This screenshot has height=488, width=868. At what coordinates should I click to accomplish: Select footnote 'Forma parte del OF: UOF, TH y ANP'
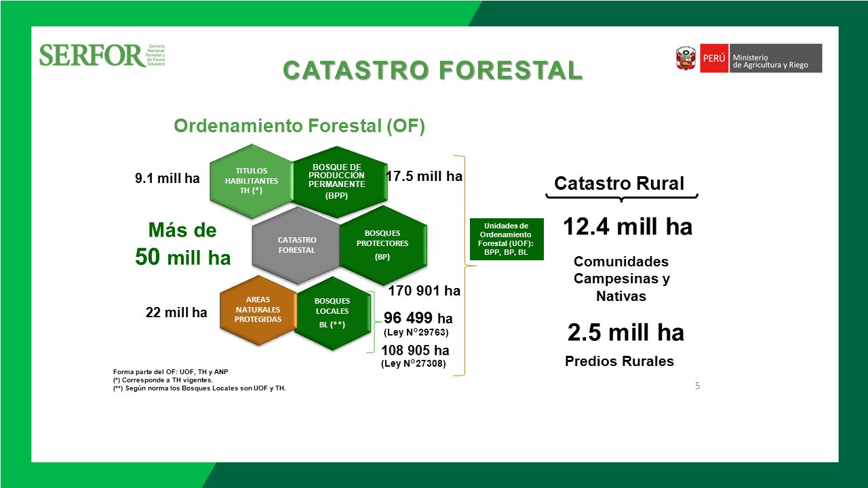pyautogui.click(x=170, y=372)
